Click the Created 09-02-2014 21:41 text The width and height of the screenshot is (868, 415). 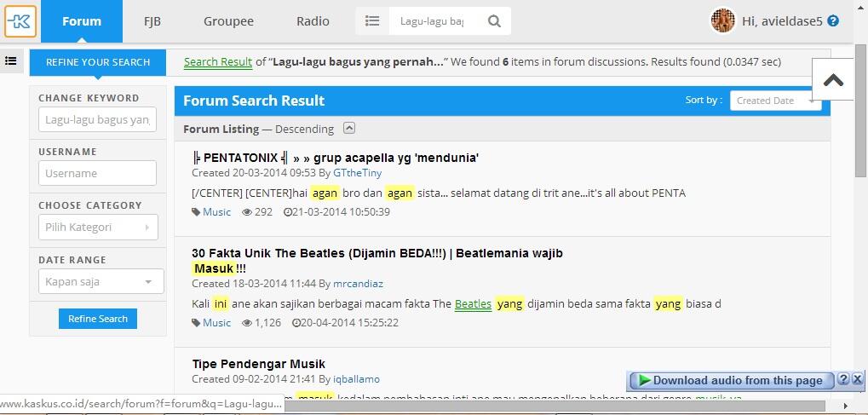[x=254, y=379]
